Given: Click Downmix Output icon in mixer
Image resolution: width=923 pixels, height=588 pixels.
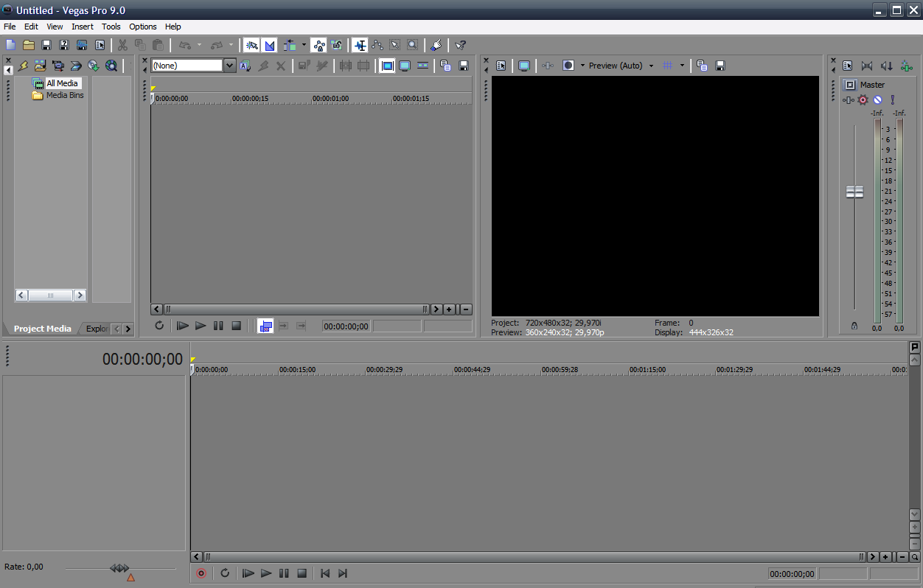Looking at the screenshot, I should [x=867, y=66].
